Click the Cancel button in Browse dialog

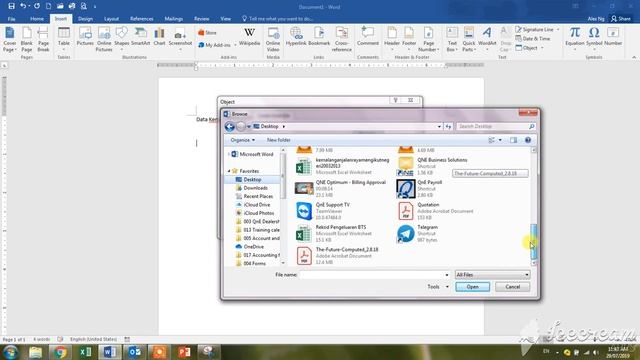[x=512, y=287]
